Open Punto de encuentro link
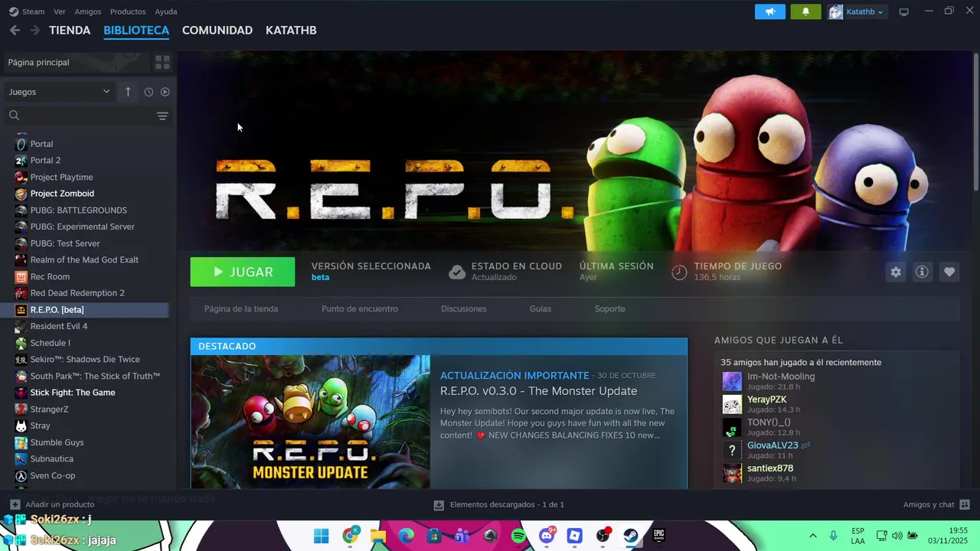The width and height of the screenshot is (980, 551). pos(360,308)
